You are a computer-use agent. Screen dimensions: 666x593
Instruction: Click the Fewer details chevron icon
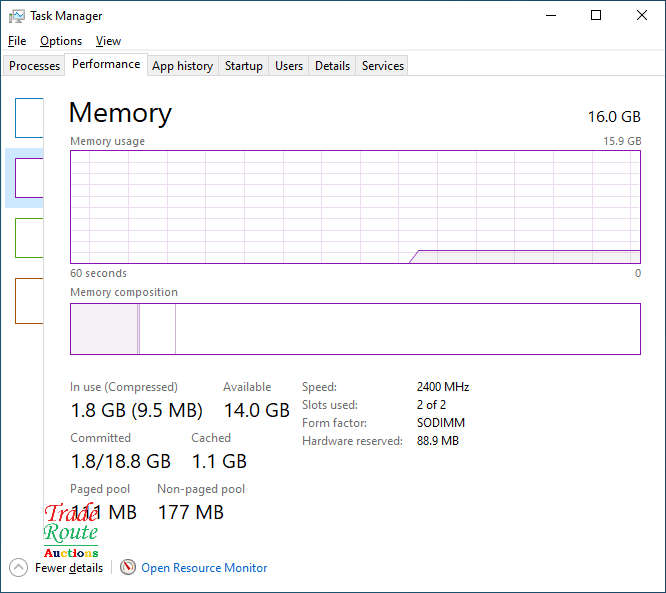pos(18,568)
